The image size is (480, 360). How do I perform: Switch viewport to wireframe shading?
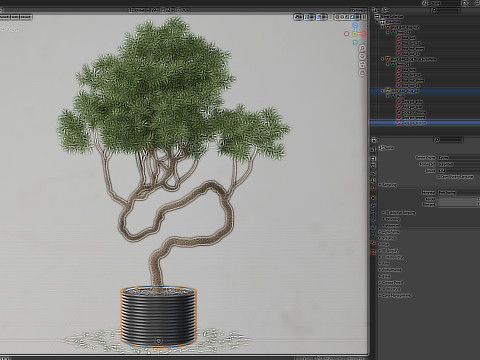pyautogui.click(x=337, y=17)
